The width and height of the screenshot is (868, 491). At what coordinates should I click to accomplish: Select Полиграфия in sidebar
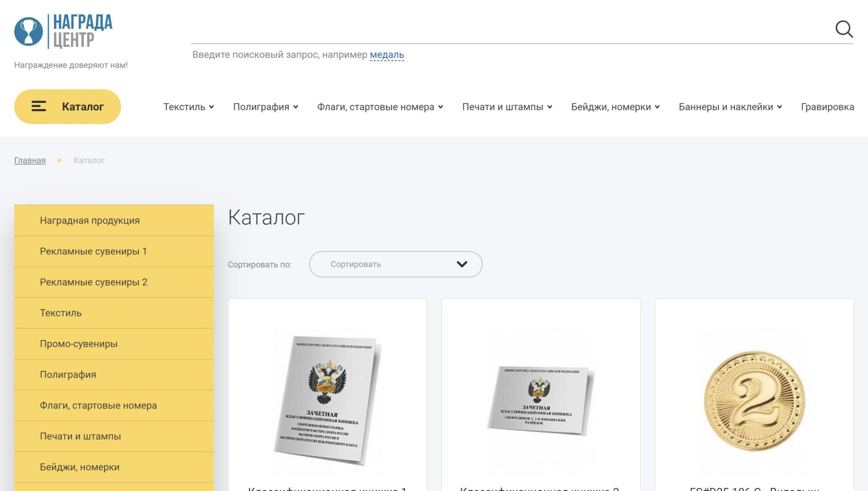coord(114,374)
